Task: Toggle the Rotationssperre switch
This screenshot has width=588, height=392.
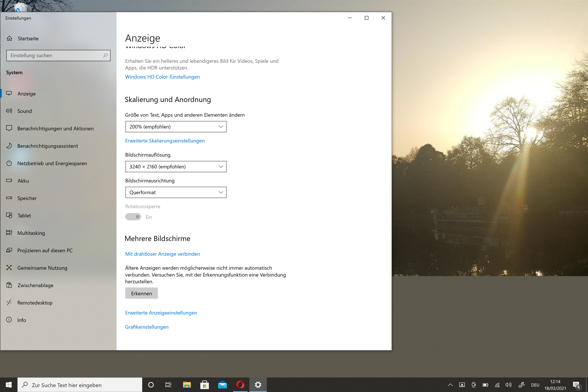Action: tap(133, 217)
